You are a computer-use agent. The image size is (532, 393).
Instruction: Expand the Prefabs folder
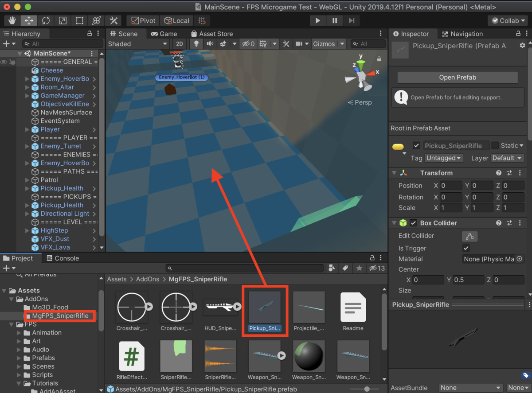point(19,358)
